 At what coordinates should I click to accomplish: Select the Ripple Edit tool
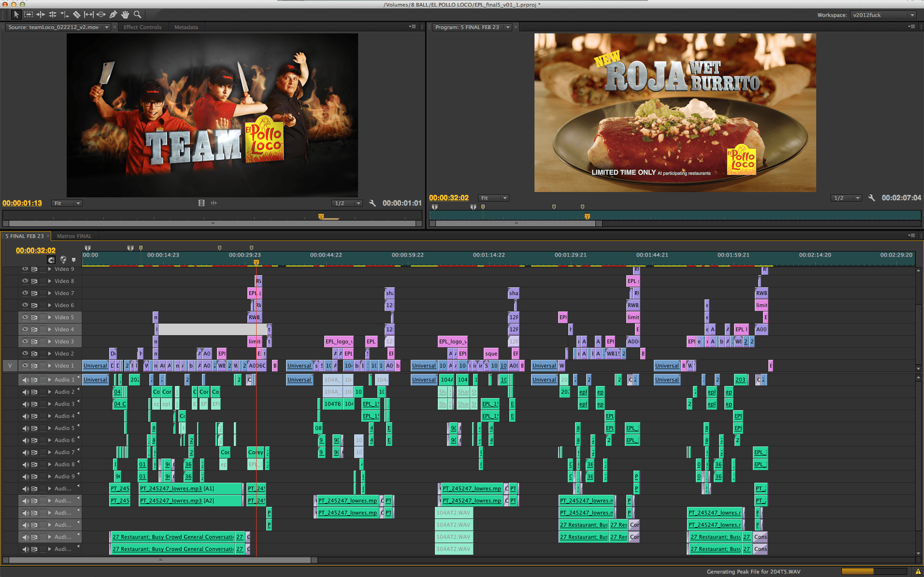point(41,15)
